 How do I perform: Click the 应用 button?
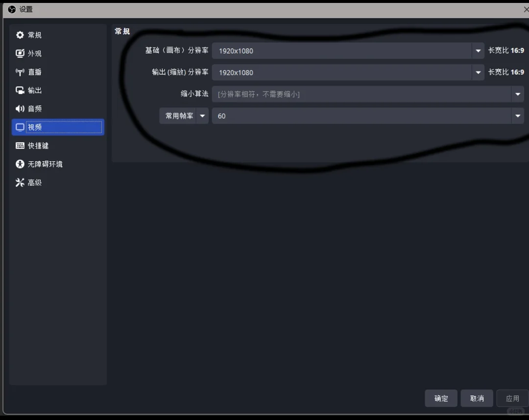pos(512,398)
